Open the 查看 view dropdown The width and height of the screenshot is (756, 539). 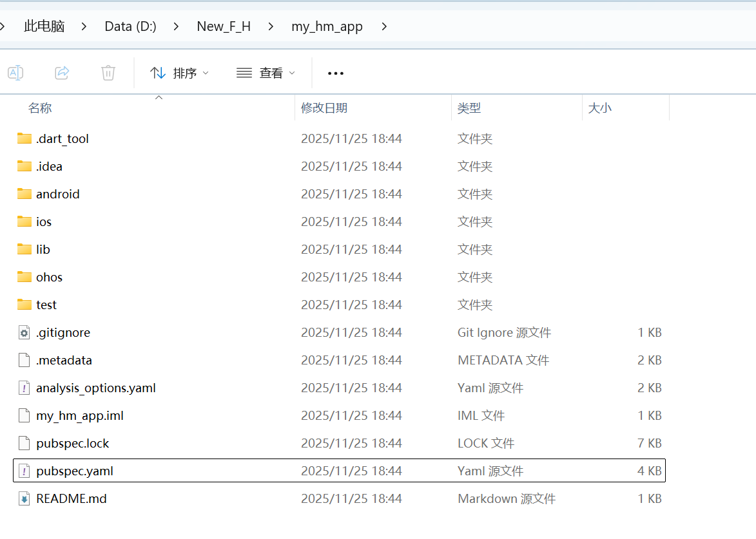(266, 73)
